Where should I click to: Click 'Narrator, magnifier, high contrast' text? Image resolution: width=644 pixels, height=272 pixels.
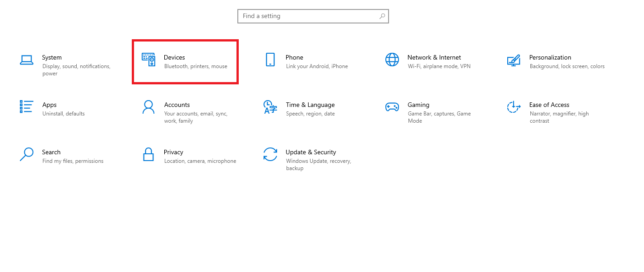[x=559, y=117]
